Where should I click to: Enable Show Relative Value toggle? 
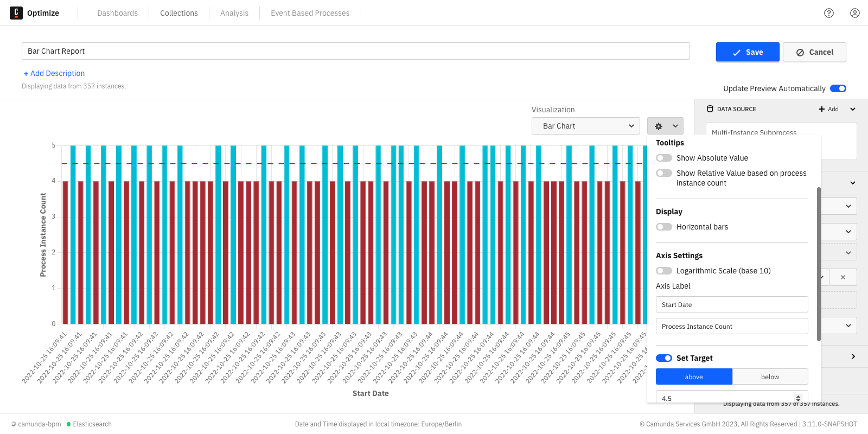click(664, 173)
